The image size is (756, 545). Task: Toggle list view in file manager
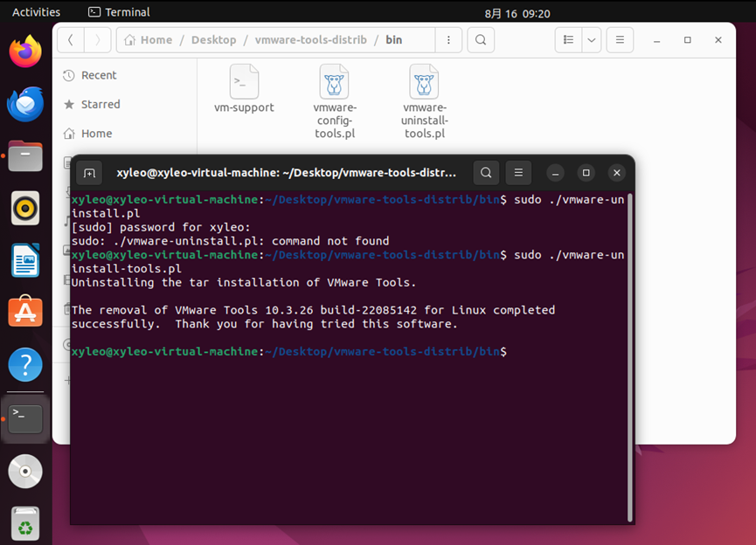[x=568, y=40]
